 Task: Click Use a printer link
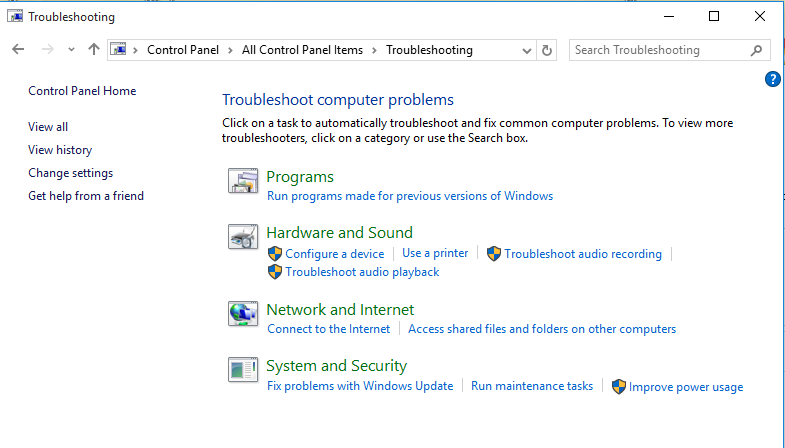435,253
